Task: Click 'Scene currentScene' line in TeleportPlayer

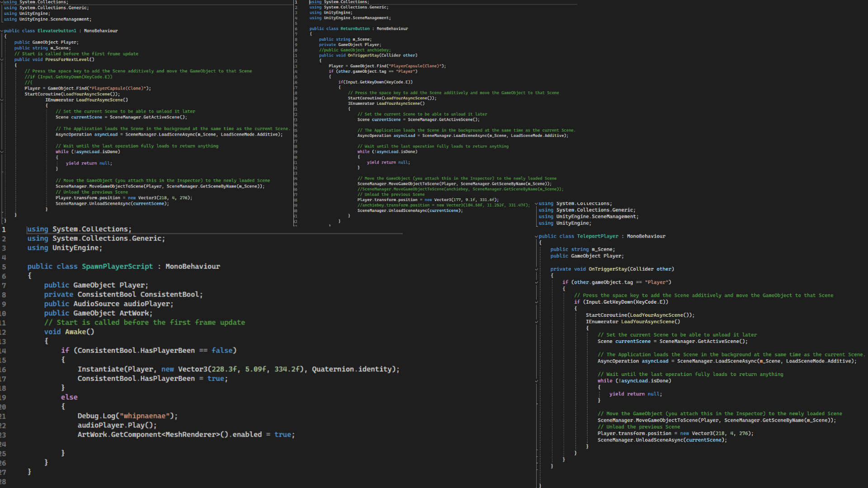Action: point(673,342)
